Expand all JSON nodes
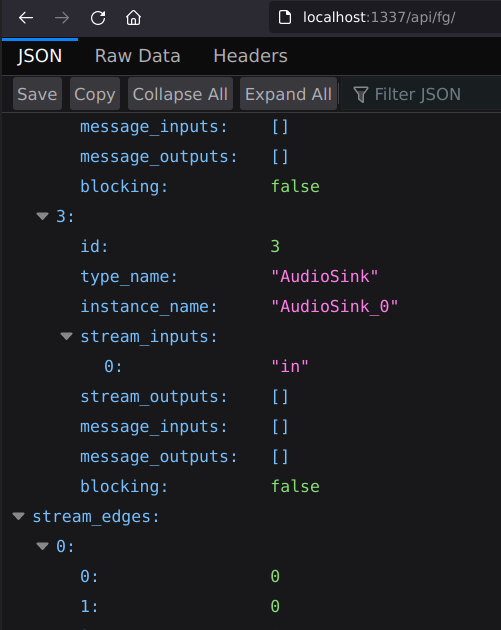Screen dimensions: 501x630 click(288, 94)
